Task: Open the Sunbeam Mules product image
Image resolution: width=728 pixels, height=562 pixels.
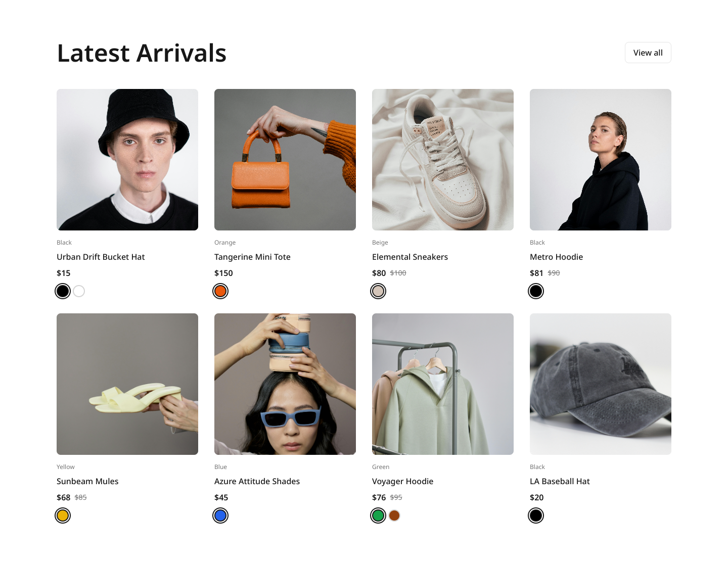Action: [x=127, y=384]
